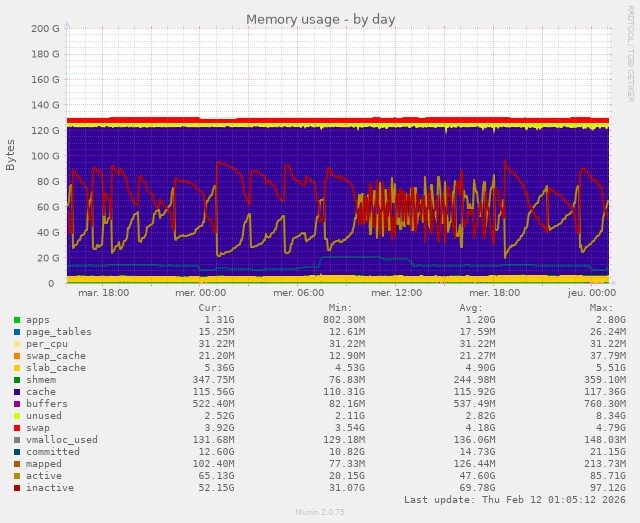Viewport: 640px width, 523px height.
Task: Click the cache legend color square
Action: [x=17, y=392]
